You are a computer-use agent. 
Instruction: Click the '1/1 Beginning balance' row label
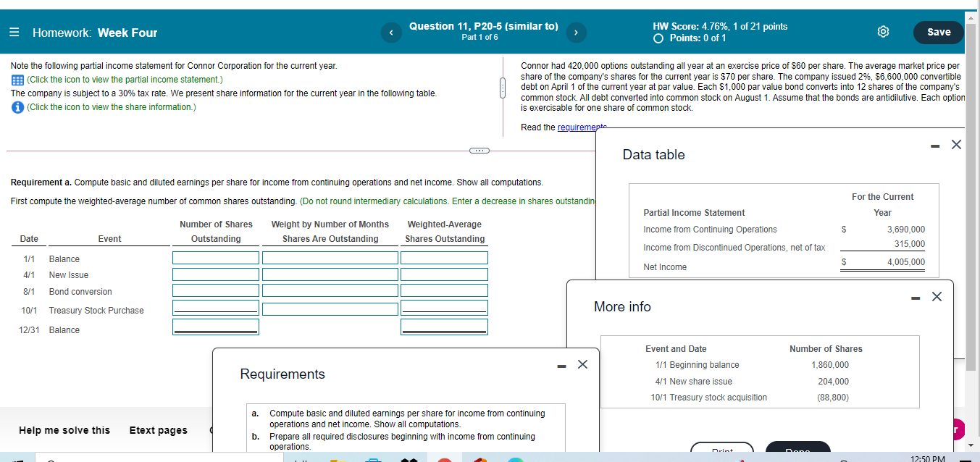697,365
